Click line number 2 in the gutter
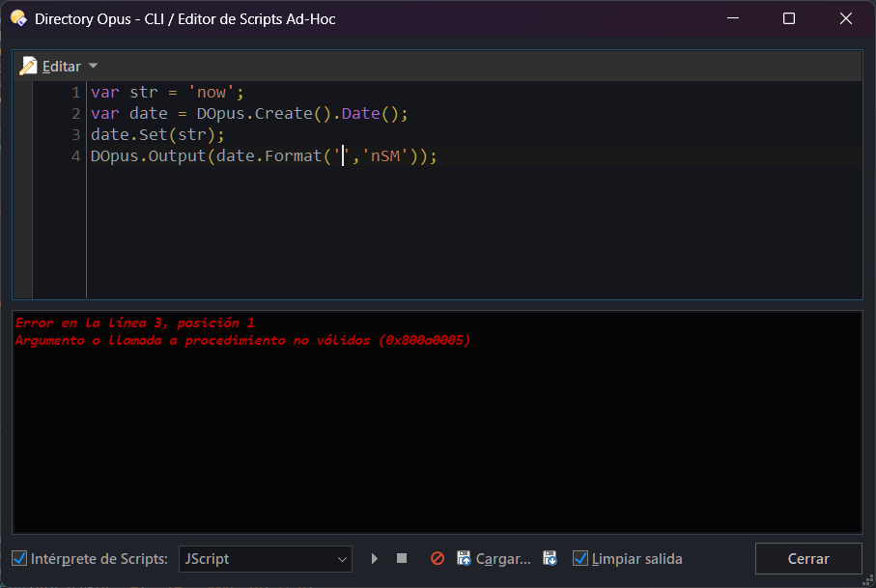876x588 pixels. pyautogui.click(x=76, y=113)
